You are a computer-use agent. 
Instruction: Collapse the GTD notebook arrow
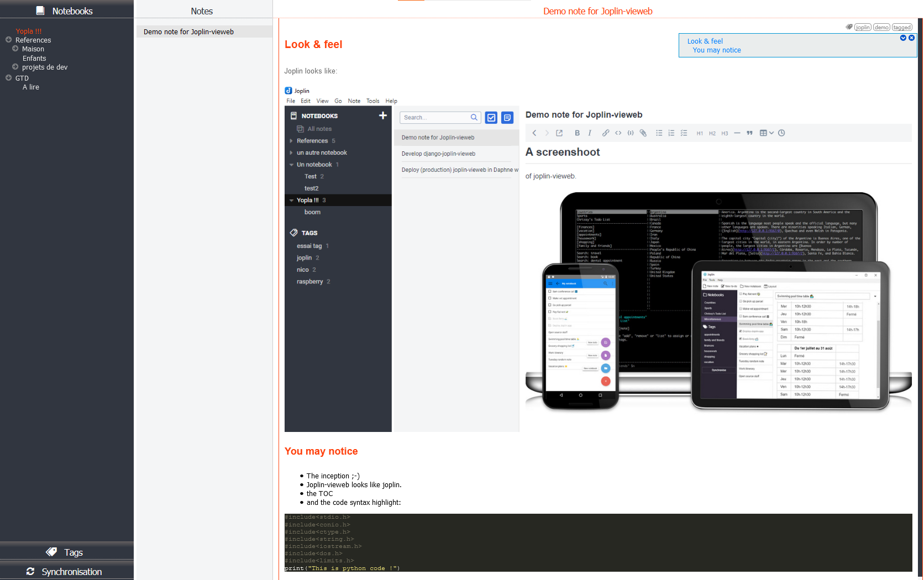coord(8,78)
